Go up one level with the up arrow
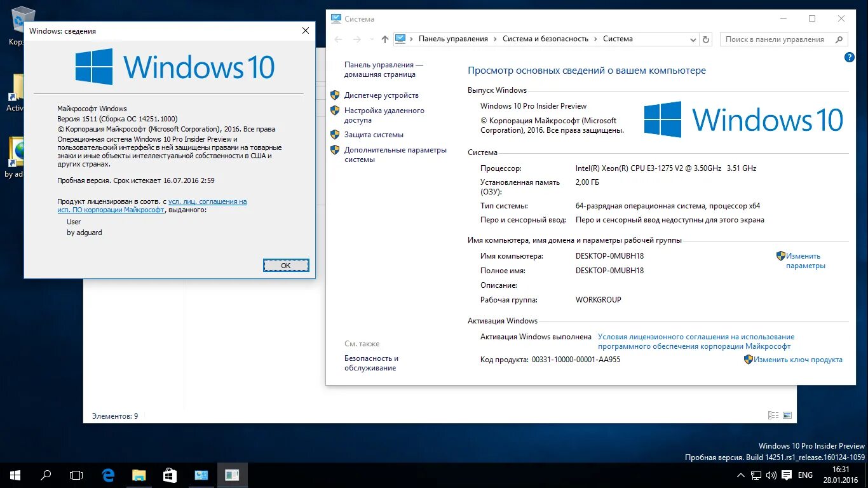 (384, 39)
